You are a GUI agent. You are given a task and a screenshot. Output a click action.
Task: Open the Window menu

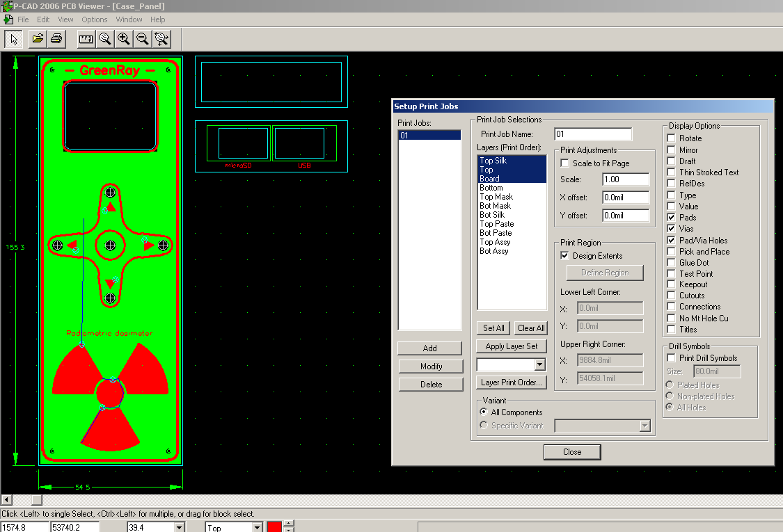(129, 19)
